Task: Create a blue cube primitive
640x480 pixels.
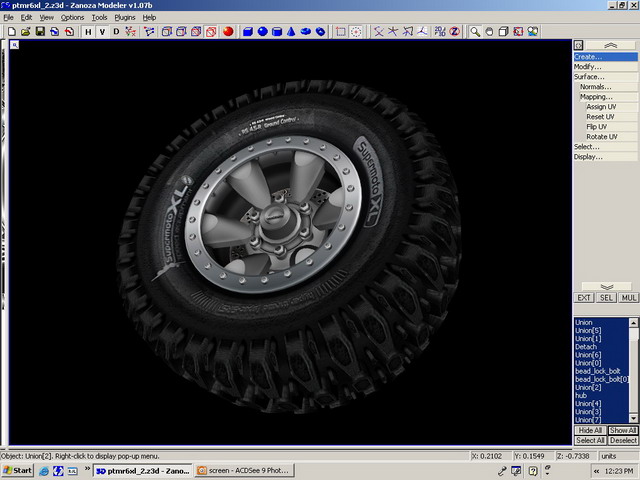Action: coord(247,31)
